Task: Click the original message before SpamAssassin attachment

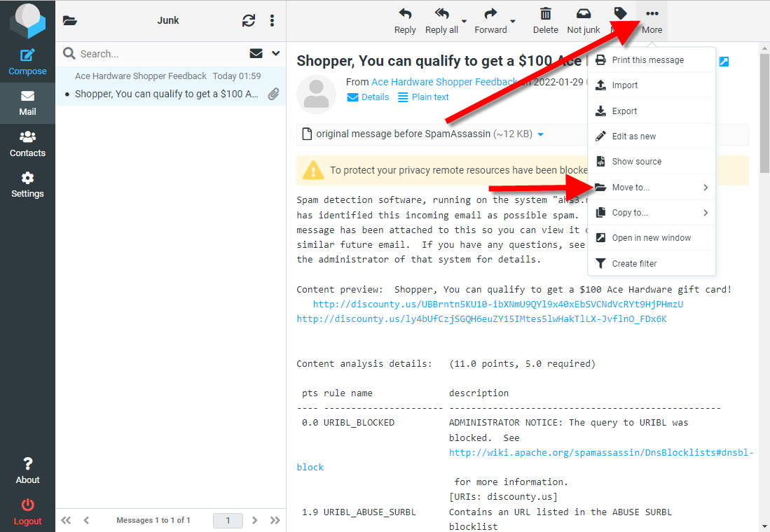Action: click(424, 134)
